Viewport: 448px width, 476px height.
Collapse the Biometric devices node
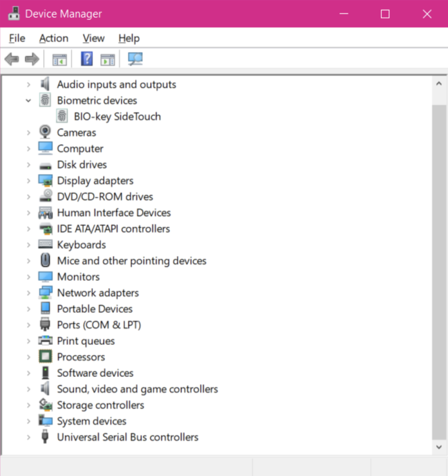pos(28,100)
